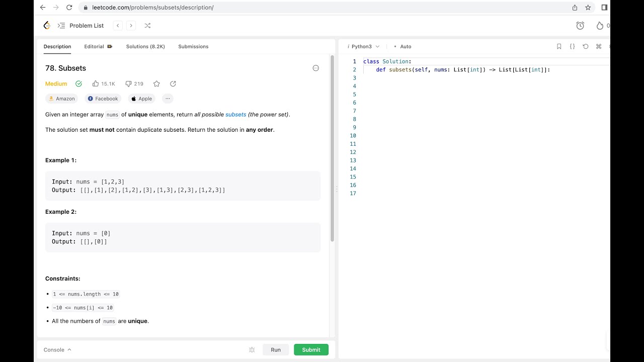644x362 pixels.
Task: Click the debugger bug icon
Action: click(252, 350)
